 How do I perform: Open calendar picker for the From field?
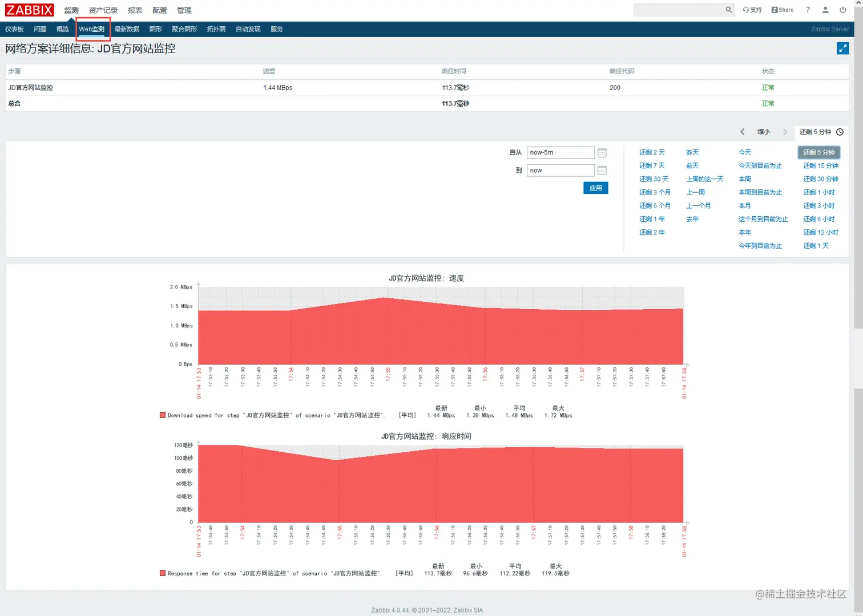(x=602, y=153)
